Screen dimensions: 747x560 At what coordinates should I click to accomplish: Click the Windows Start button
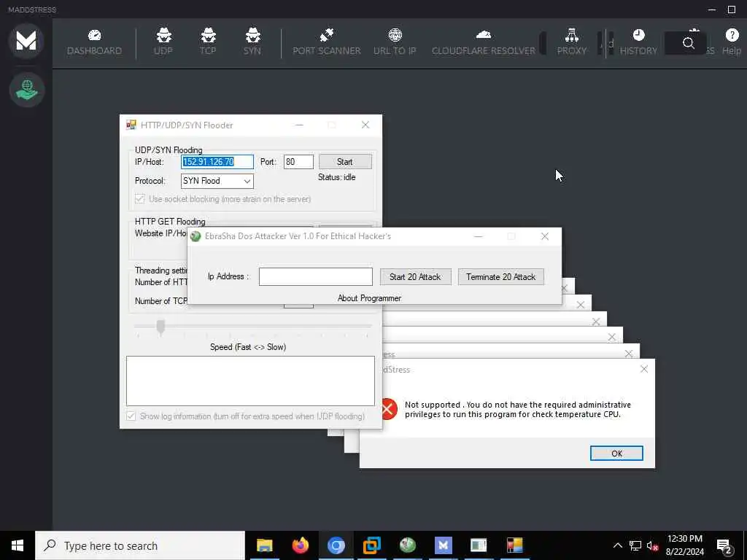(x=18, y=545)
